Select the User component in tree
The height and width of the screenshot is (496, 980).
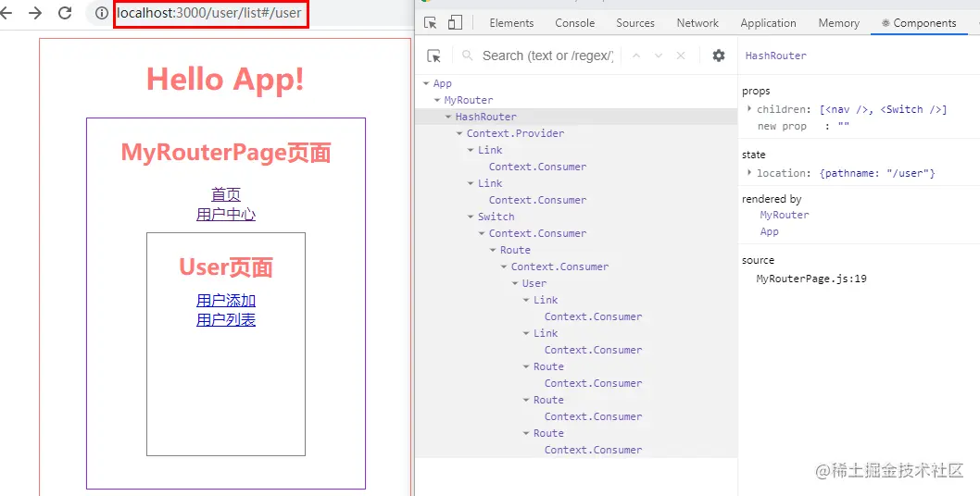[x=534, y=283]
